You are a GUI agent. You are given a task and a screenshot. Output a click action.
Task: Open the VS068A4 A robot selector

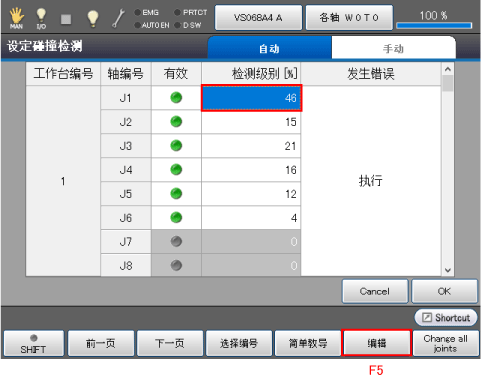[258, 18]
